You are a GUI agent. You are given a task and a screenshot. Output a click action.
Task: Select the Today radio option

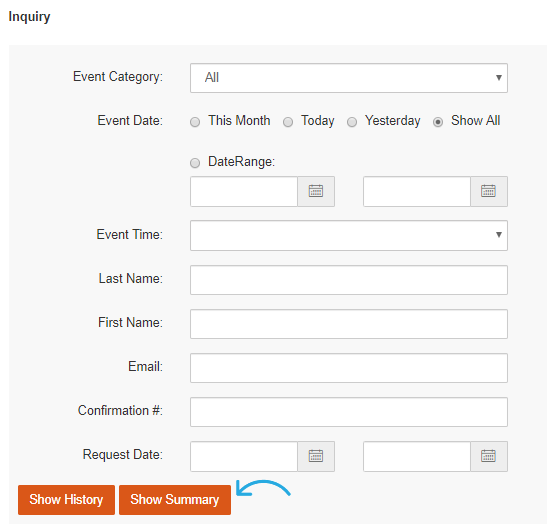tap(288, 122)
